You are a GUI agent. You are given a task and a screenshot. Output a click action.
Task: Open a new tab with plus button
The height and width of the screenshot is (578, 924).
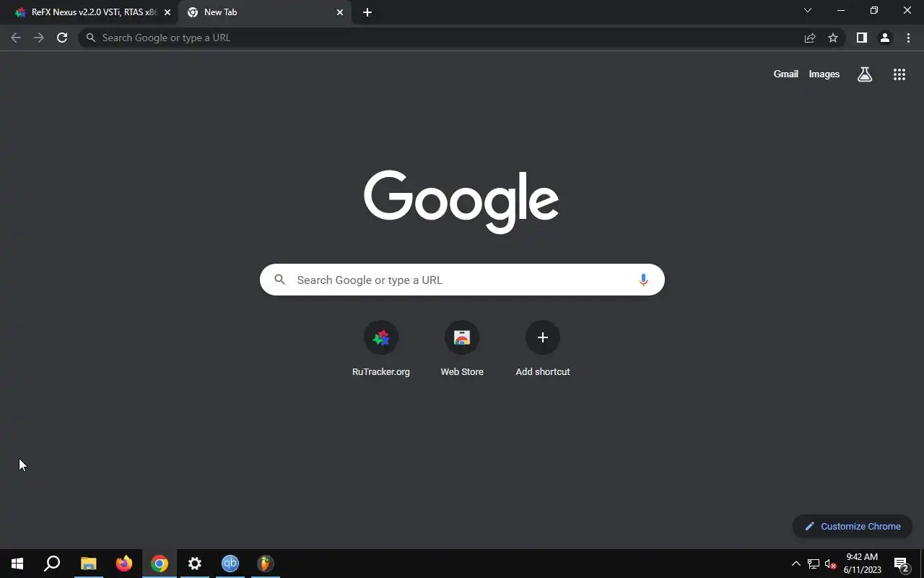point(367,12)
